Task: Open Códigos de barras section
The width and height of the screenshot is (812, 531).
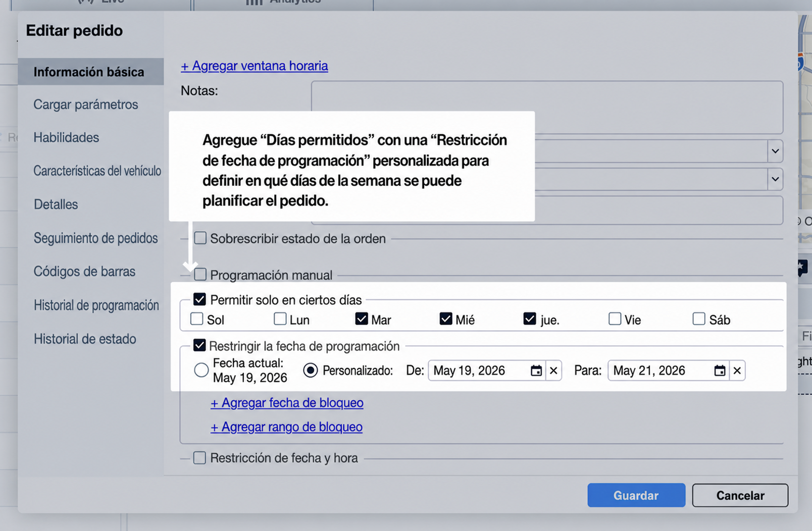Action: (x=84, y=272)
